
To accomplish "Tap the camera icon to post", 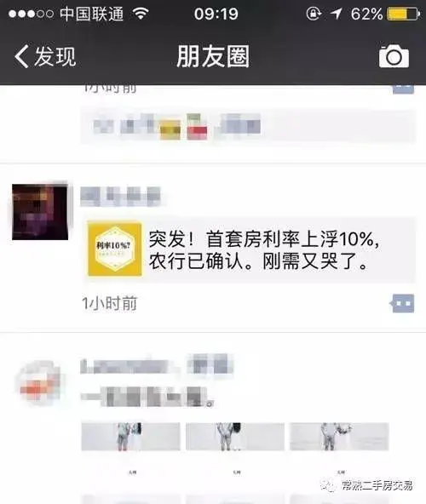I will [x=394, y=56].
